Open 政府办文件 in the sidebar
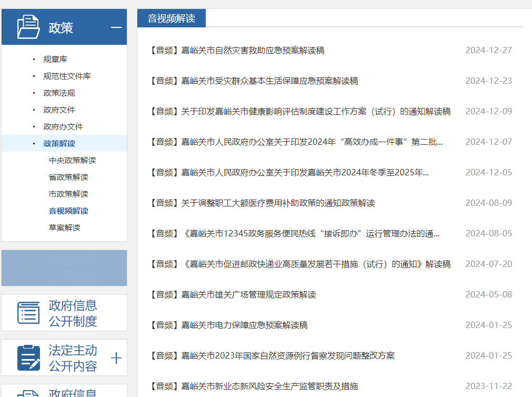 [x=63, y=127]
